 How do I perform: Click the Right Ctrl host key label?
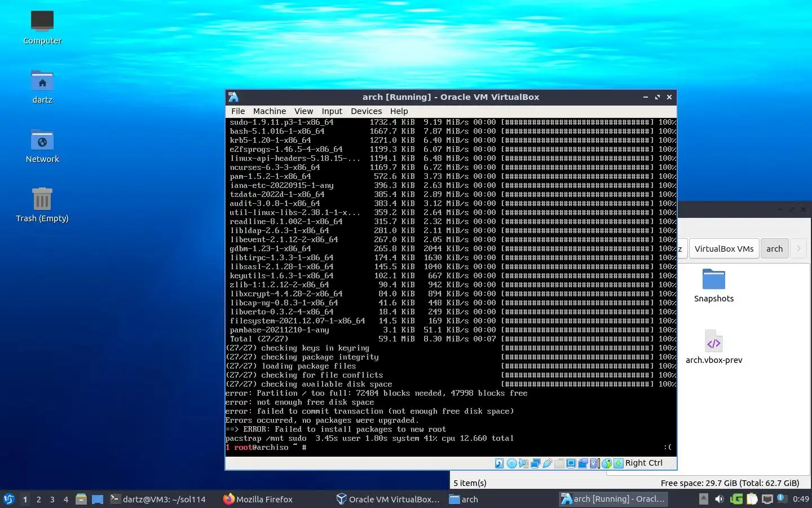644,463
